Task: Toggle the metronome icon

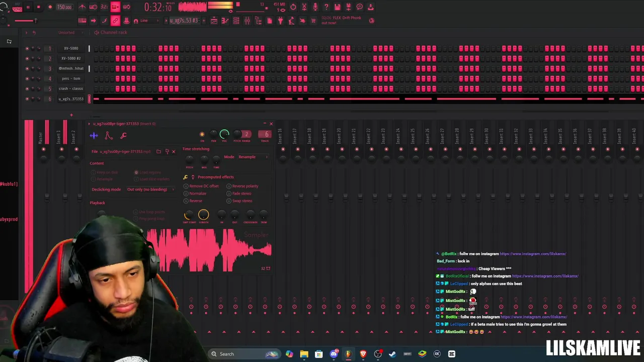Action: (82, 7)
